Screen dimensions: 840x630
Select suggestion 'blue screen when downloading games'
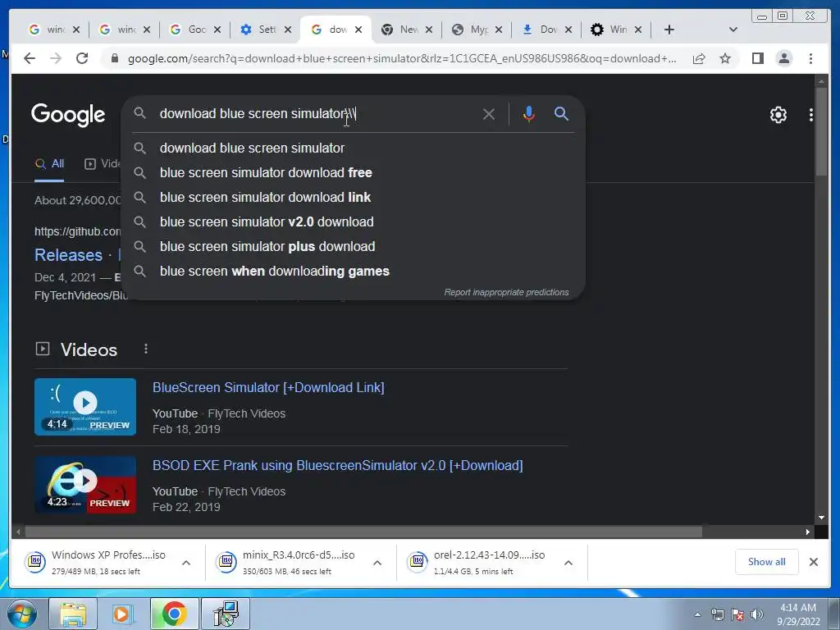point(354,271)
